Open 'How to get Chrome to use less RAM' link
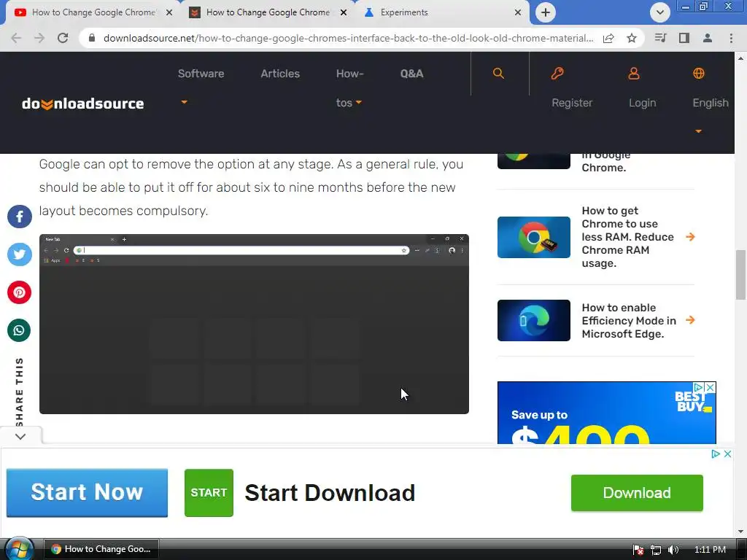Screen dimensions: 747x560 (x=627, y=237)
